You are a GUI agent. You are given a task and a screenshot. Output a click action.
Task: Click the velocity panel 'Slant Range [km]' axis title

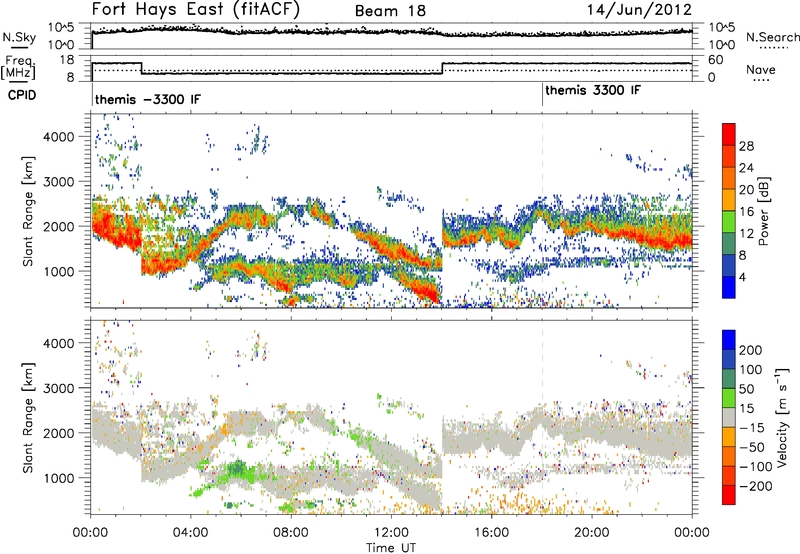[x=28, y=418]
